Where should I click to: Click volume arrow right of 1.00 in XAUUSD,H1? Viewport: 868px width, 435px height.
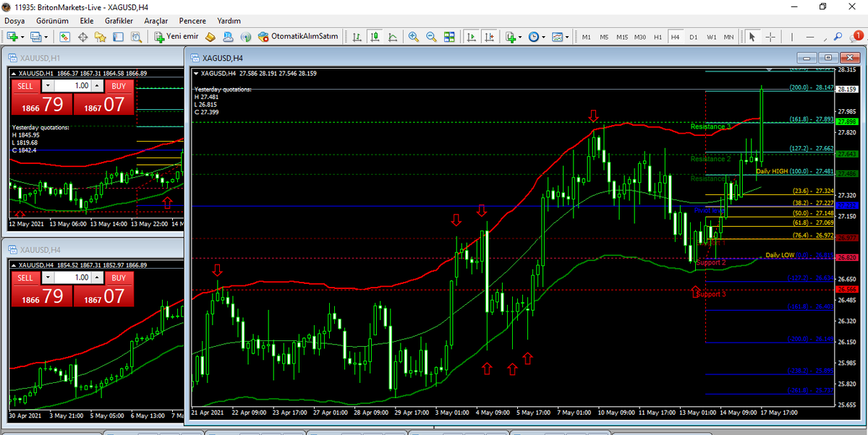click(97, 86)
